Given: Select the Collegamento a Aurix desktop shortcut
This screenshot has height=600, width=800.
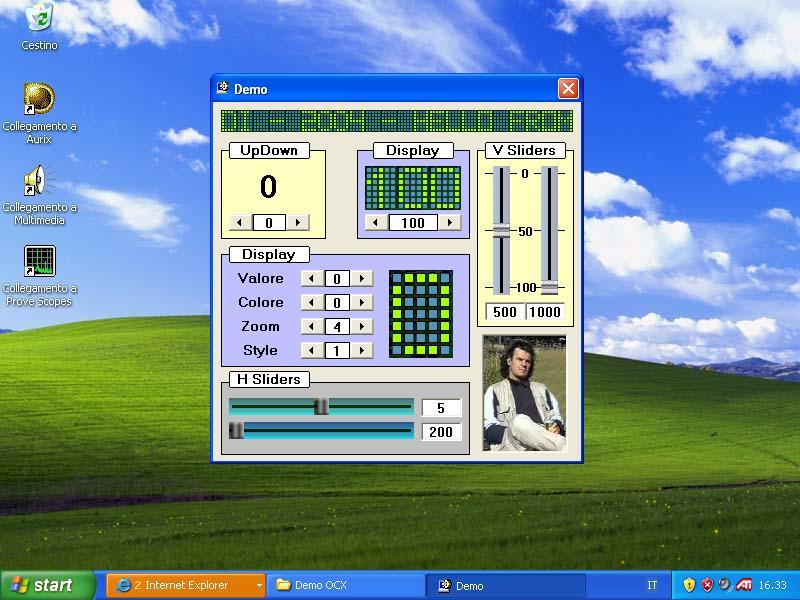Looking at the screenshot, I should click(x=39, y=99).
